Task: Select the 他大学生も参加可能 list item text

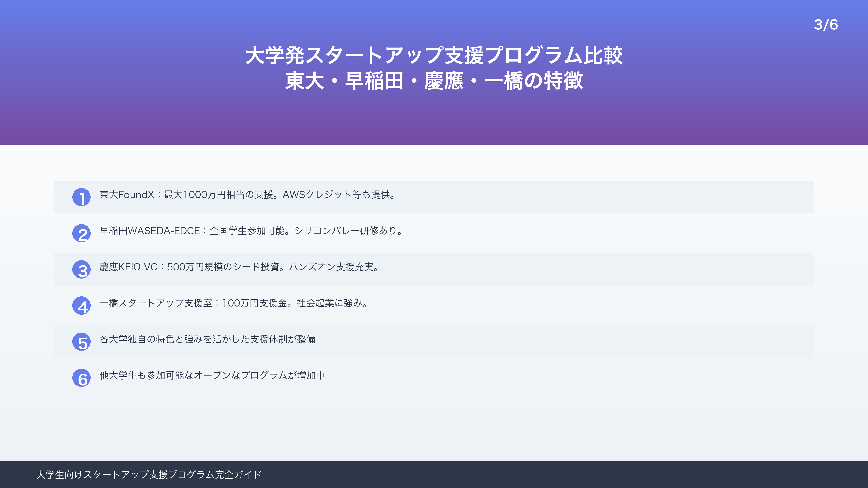Action: click(x=212, y=375)
